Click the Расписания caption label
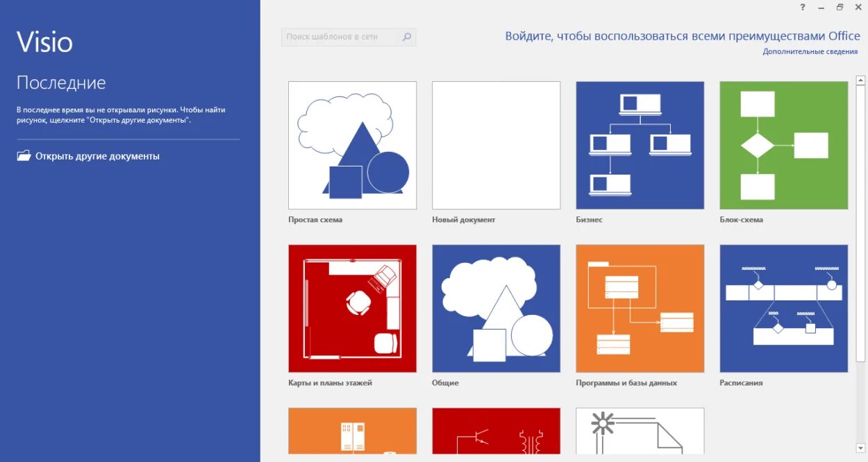868x462 pixels. tap(742, 383)
